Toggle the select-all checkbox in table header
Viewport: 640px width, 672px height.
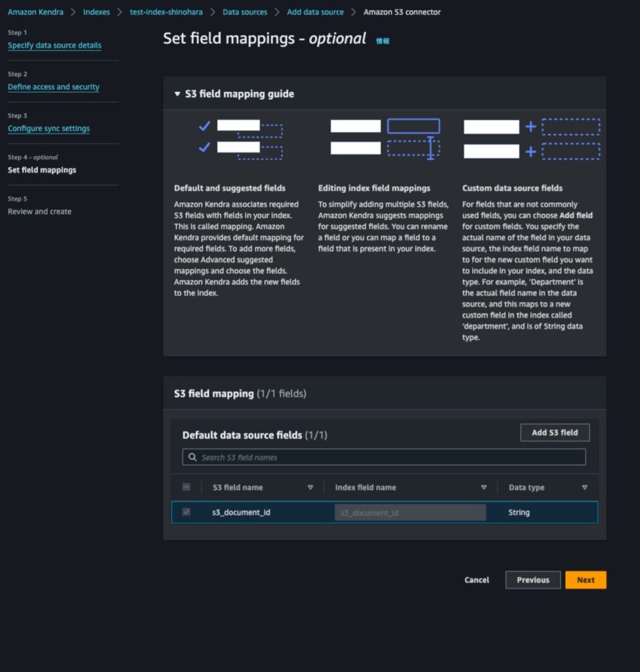(x=186, y=488)
